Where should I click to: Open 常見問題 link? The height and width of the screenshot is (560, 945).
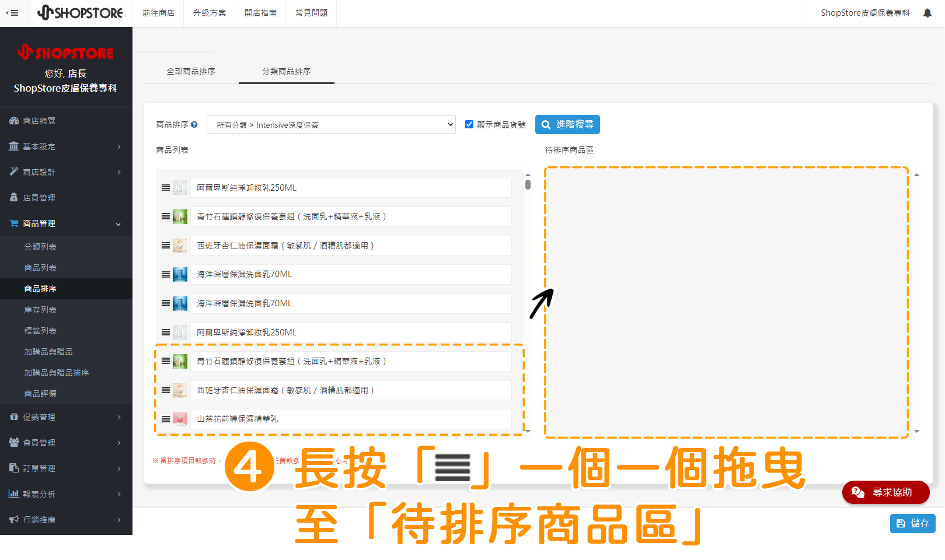pos(311,13)
